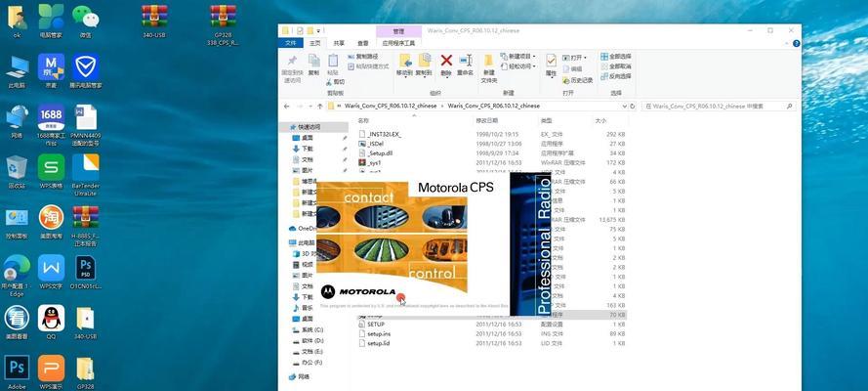The height and width of the screenshot is (391, 868).
Task: Expand the Open button dropdown arrow
Action: pyautogui.click(x=586, y=58)
